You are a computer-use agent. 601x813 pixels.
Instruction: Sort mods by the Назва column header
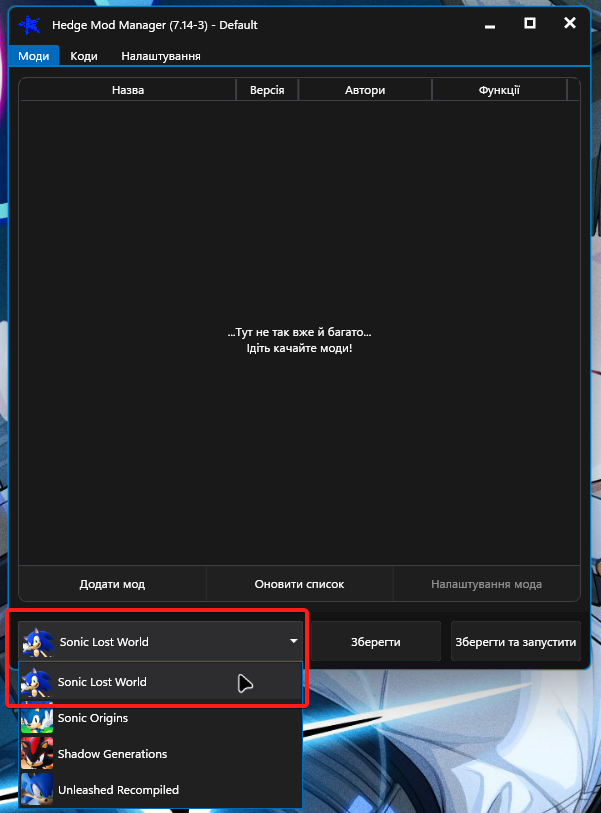tap(128, 90)
